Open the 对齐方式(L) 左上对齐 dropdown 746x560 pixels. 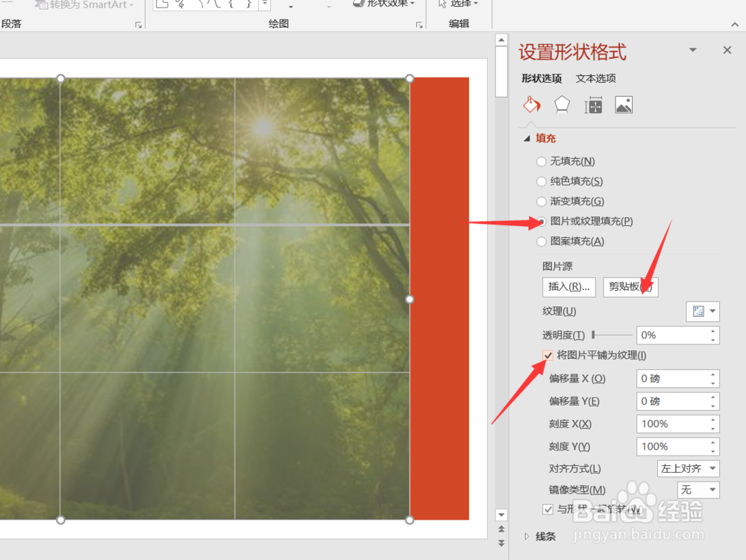[688, 468]
